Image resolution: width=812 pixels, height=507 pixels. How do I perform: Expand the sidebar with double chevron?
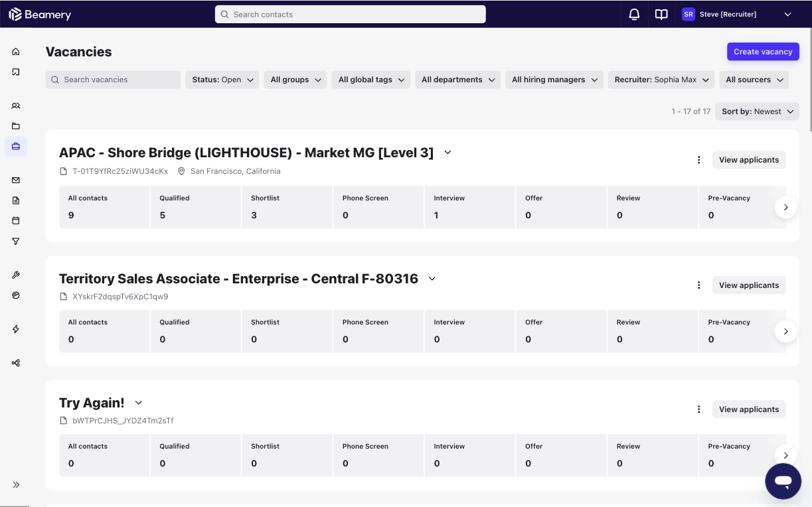pyautogui.click(x=16, y=485)
